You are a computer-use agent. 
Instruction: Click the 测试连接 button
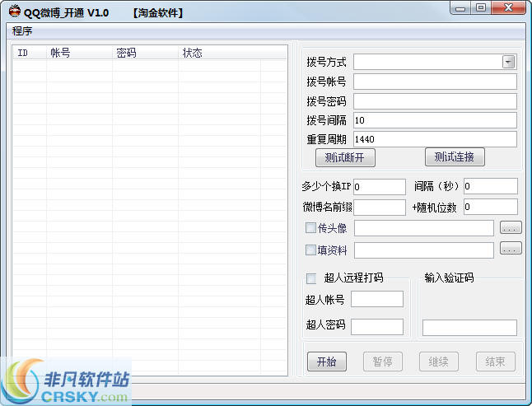click(455, 156)
